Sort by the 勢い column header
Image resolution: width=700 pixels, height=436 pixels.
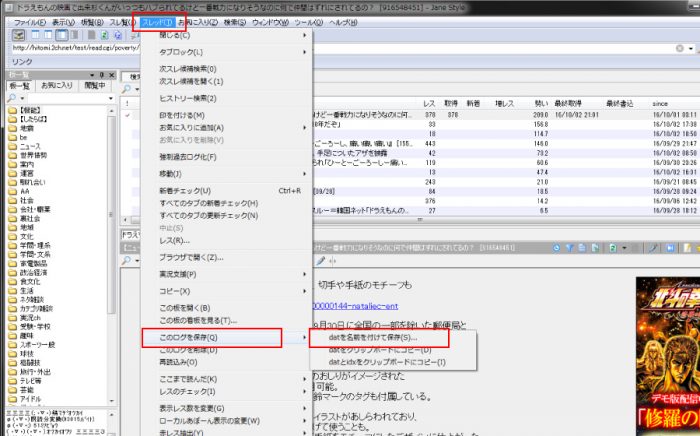pyautogui.click(x=541, y=104)
